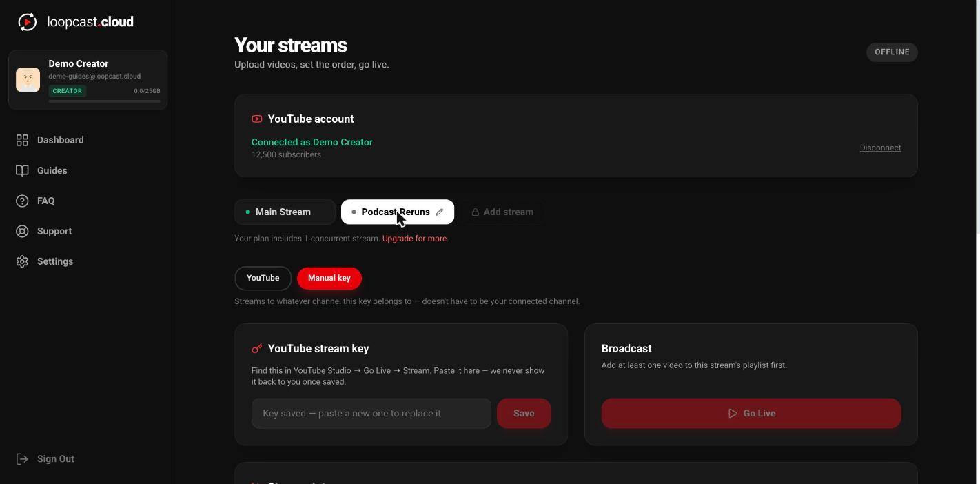This screenshot has height=484, width=980.
Task: Click the lock icon beside Add stream
Action: tap(476, 212)
